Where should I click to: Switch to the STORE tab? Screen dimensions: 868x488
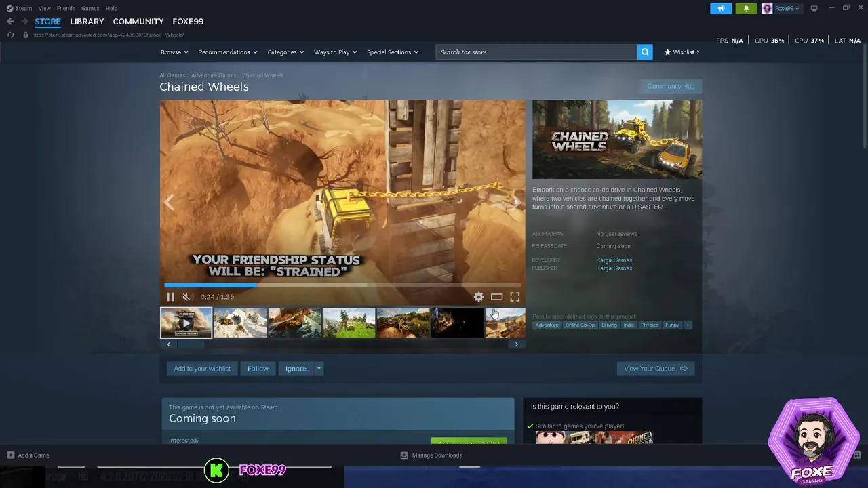point(47,22)
